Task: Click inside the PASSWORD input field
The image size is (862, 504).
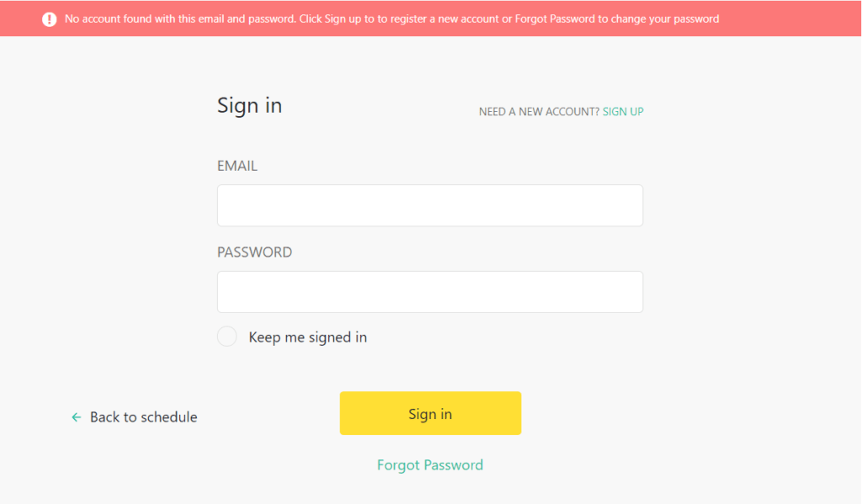Action: coord(430,292)
